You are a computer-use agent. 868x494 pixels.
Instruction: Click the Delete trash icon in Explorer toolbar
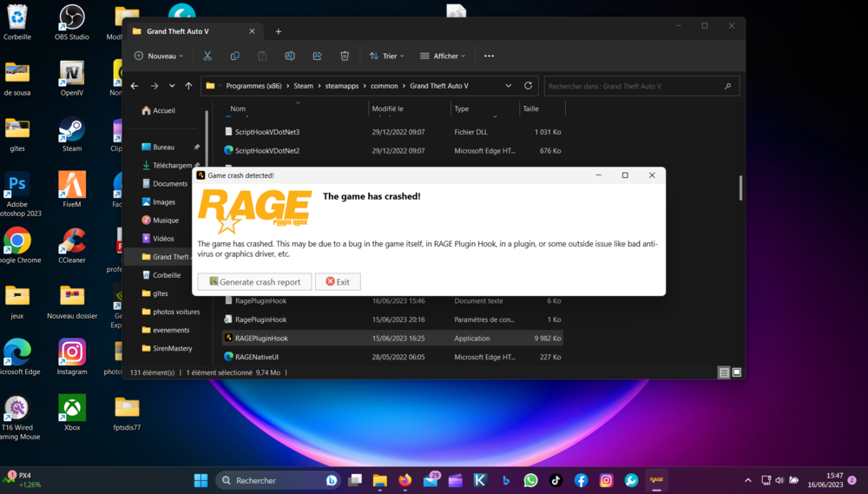click(x=345, y=56)
